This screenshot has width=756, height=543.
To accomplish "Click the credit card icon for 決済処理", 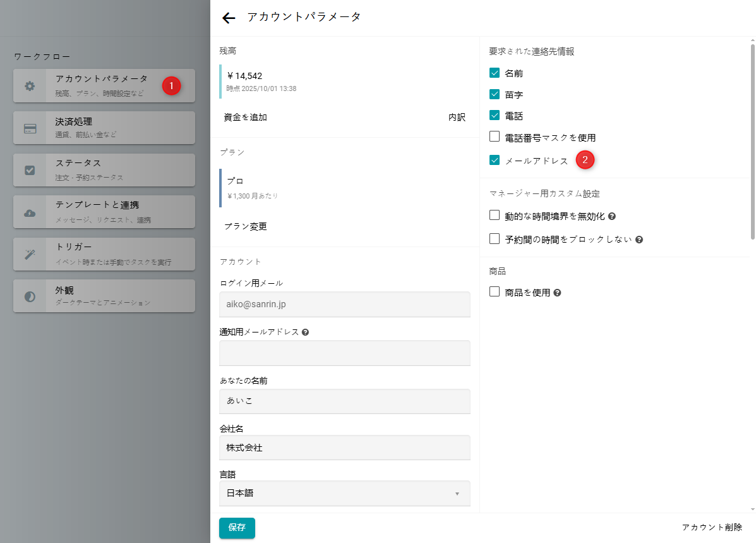I will point(30,128).
